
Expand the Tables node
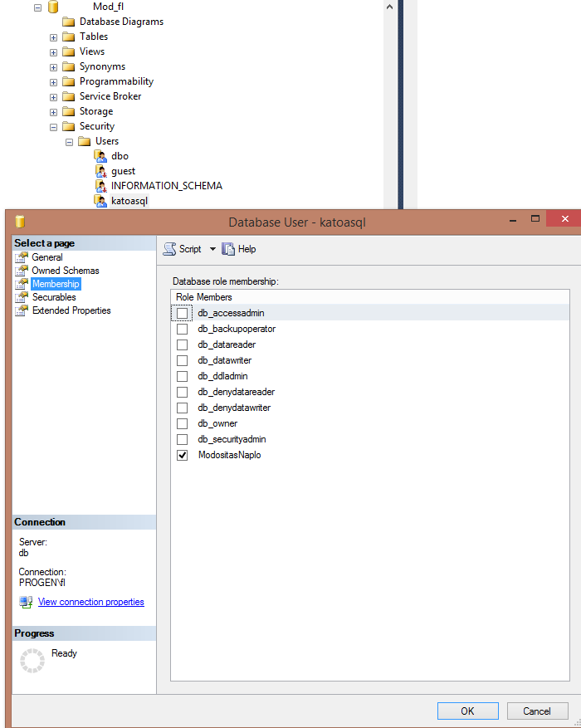53,37
